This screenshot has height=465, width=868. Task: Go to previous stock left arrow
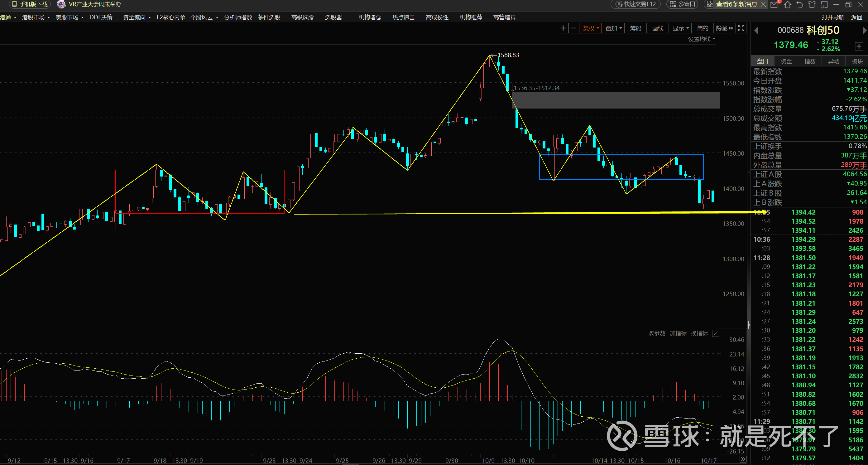756,30
